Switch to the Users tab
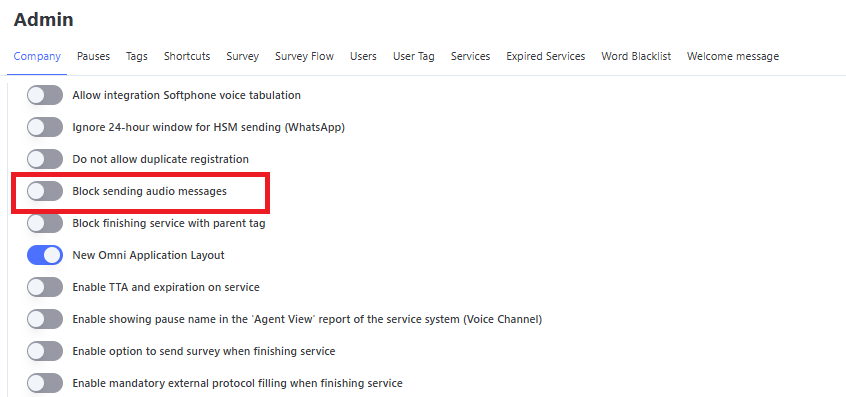The image size is (846, 397). pyautogui.click(x=363, y=56)
